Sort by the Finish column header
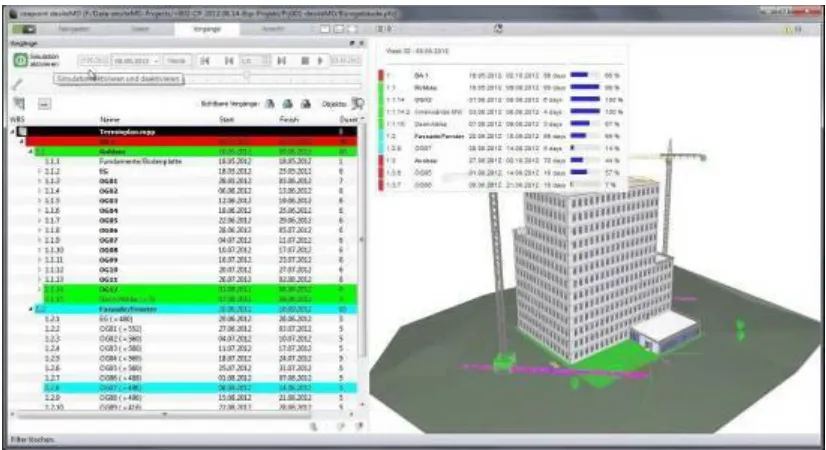The height and width of the screenshot is (450, 826). [289, 120]
